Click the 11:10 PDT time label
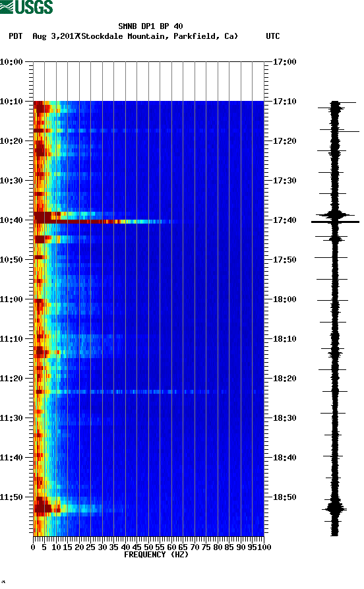 tap(11, 339)
